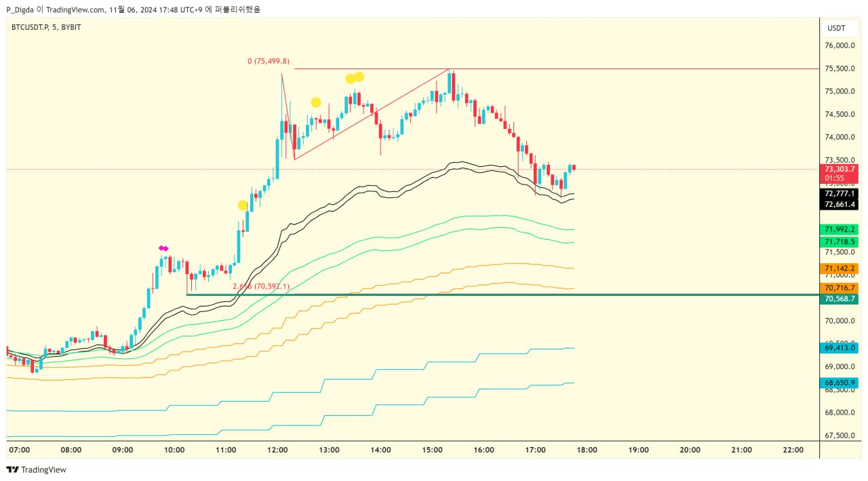The image size is (868, 481).
Task: Click the lowest yellow circle marker
Action: pos(243,205)
